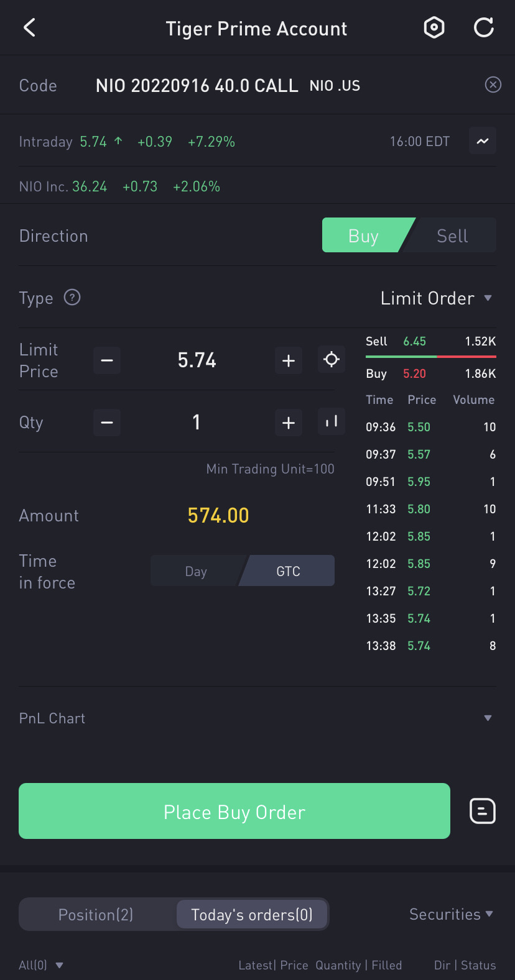The width and height of the screenshot is (515, 980).
Task: Refresh the Tiger Prime Account page
Action: (x=484, y=28)
